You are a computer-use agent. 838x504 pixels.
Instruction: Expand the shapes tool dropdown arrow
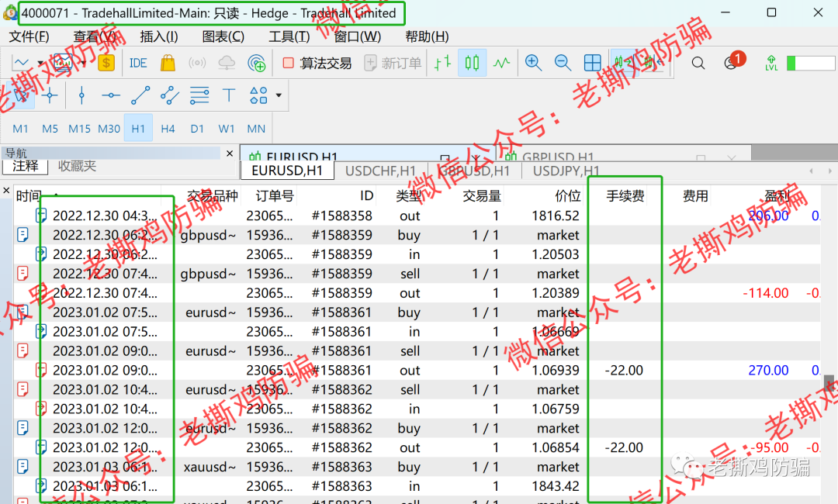(279, 95)
